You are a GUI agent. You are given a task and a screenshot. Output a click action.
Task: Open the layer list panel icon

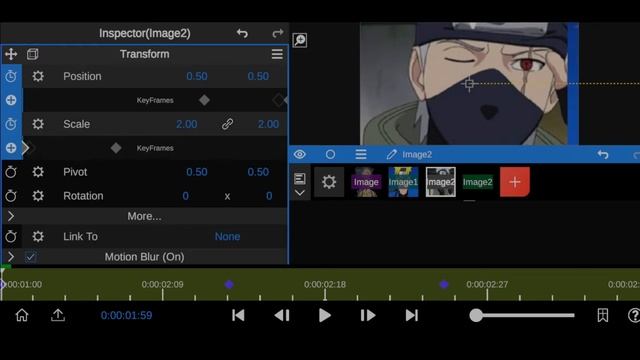click(300, 178)
